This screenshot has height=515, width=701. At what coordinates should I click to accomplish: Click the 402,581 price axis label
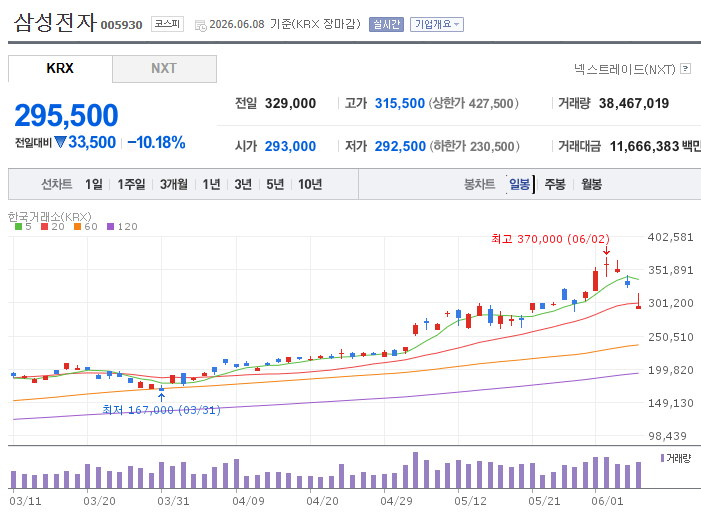click(x=670, y=237)
